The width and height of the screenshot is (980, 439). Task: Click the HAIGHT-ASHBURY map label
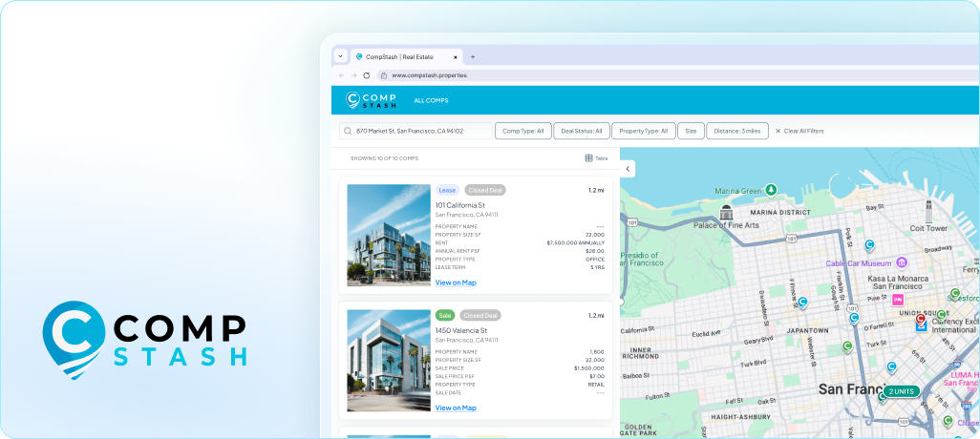(x=741, y=416)
